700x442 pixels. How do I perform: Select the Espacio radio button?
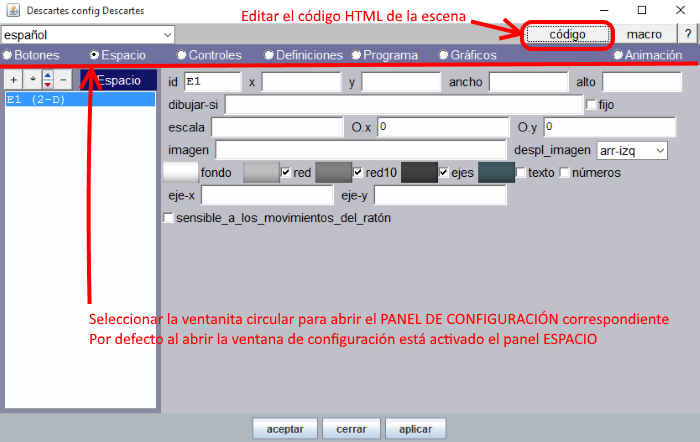[x=94, y=55]
